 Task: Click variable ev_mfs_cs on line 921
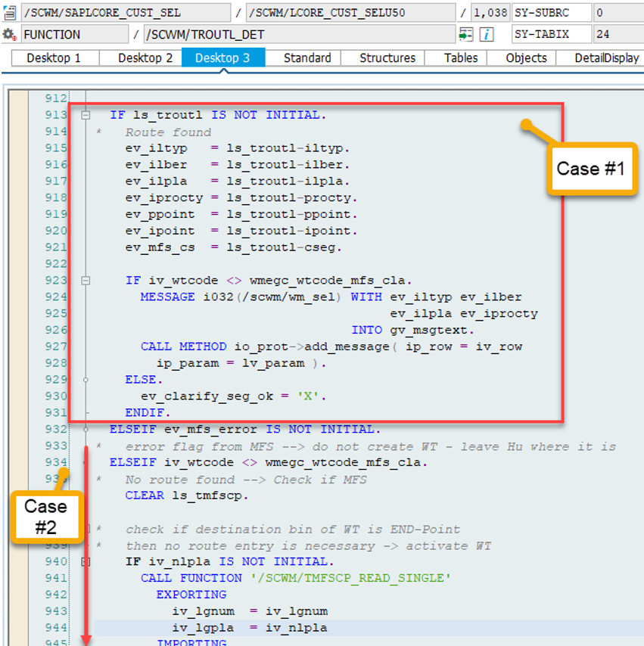(160, 247)
